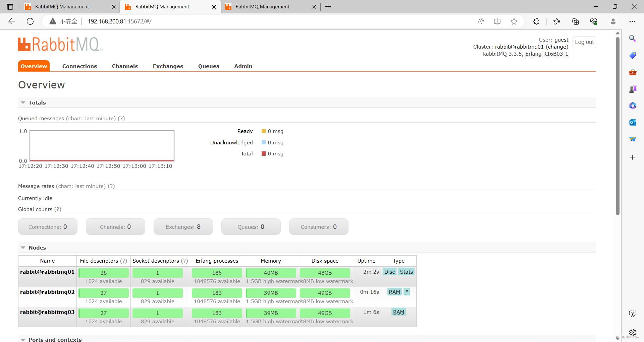Click the Log out button
This screenshot has width=644, height=342.
(584, 42)
